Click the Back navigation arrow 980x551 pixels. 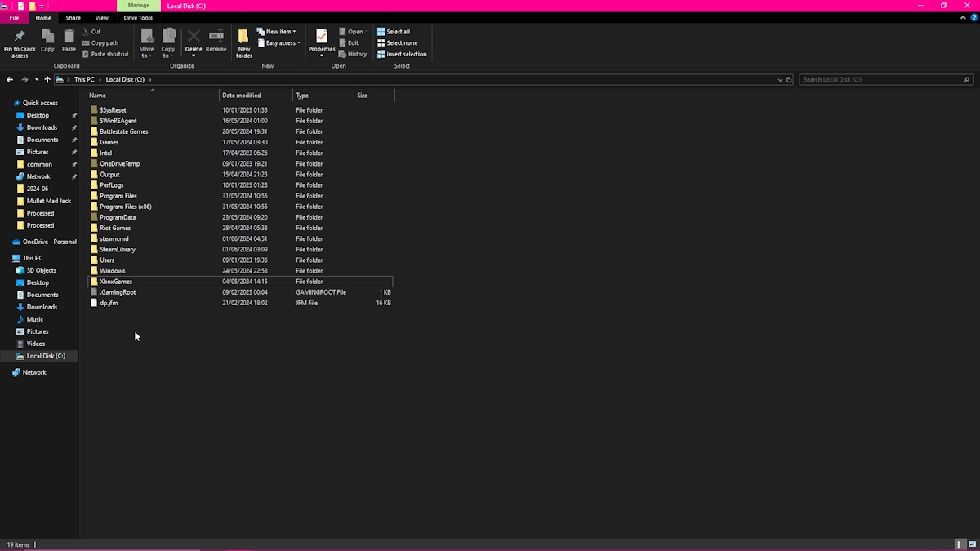click(x=10, y=79)
